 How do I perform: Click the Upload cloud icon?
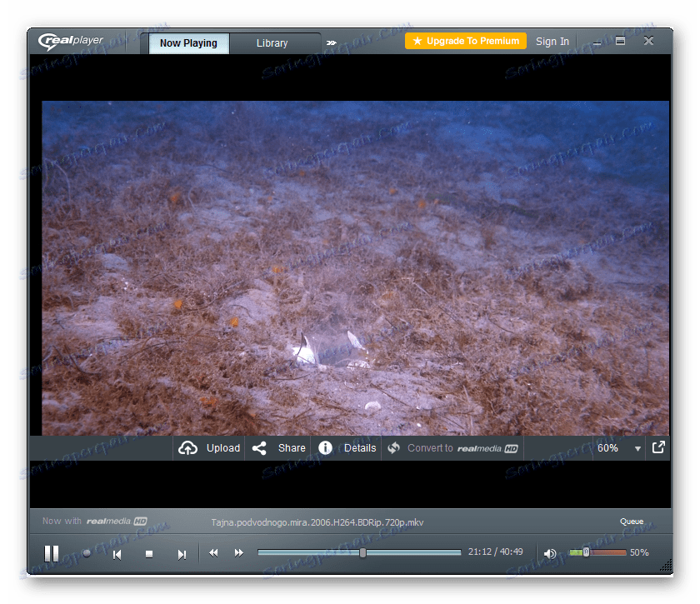(x=188, y=447)
